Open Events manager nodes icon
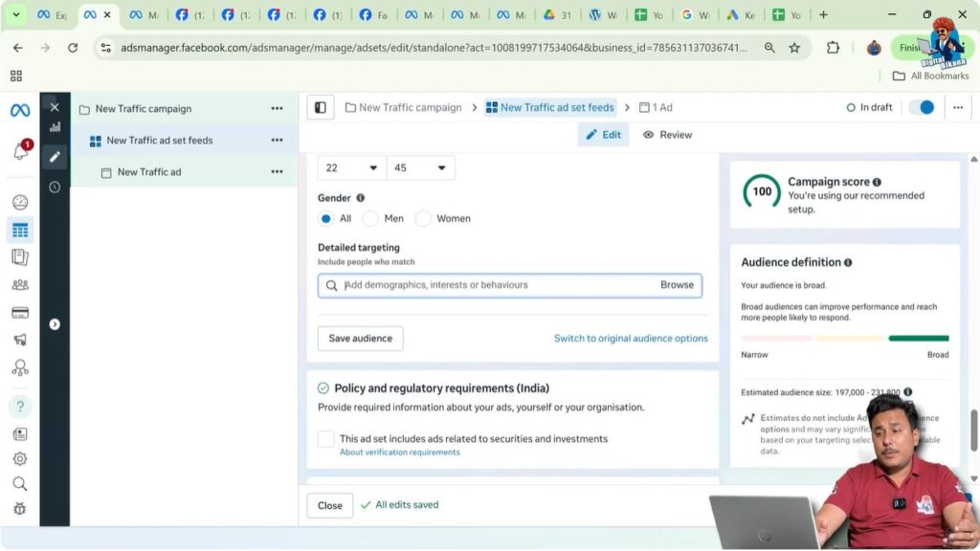 [20, 367]
